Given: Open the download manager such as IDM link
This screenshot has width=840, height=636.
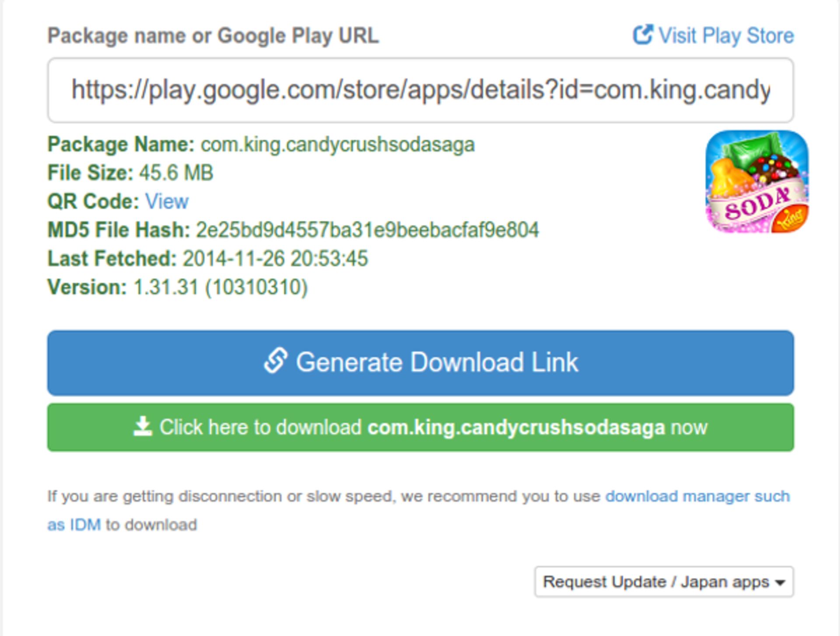Looking at the screenshot, I should point(698,496).
